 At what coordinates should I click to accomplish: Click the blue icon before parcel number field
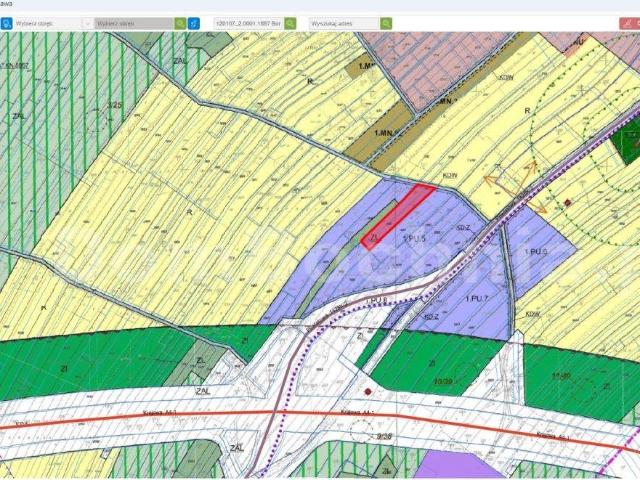pos(194,22)
